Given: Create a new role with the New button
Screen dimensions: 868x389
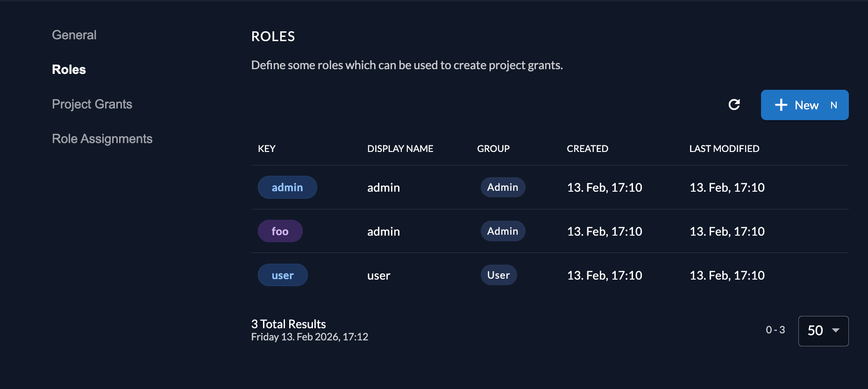Looking at the screenshot, I should (x=804, y=105).
